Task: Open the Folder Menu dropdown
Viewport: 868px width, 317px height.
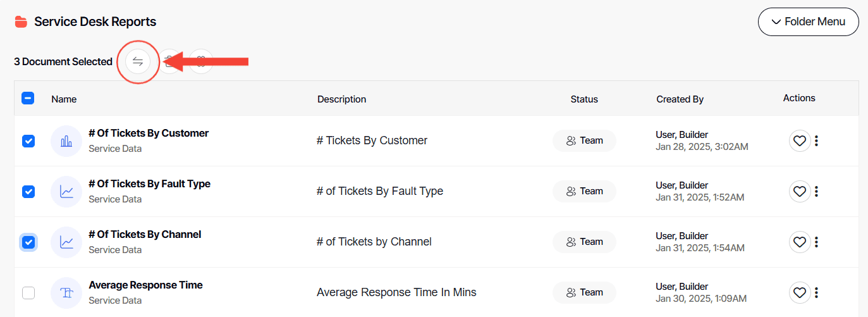Action: point(808,22)
